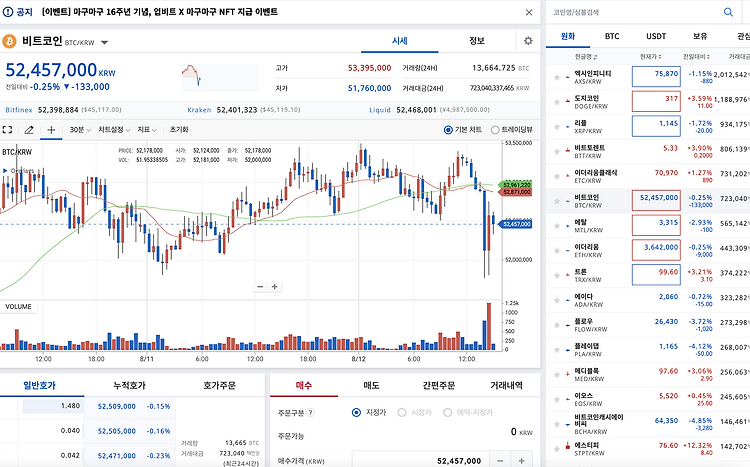Select the BTC market tab
This screenshot has height=467, width=750.
coord(612,36)
